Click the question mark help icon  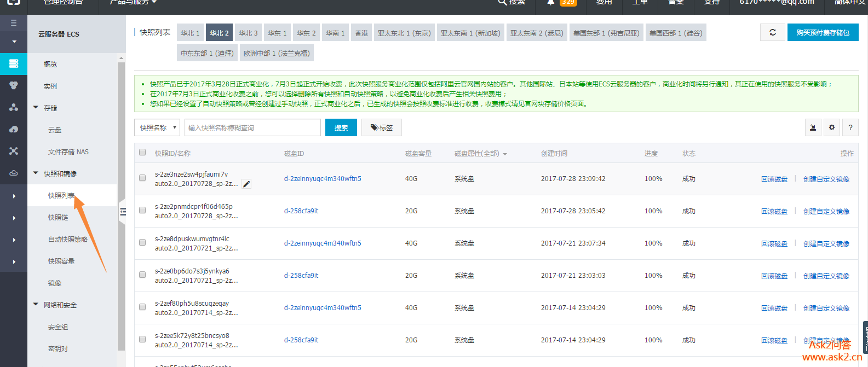[x=850, y=127]
